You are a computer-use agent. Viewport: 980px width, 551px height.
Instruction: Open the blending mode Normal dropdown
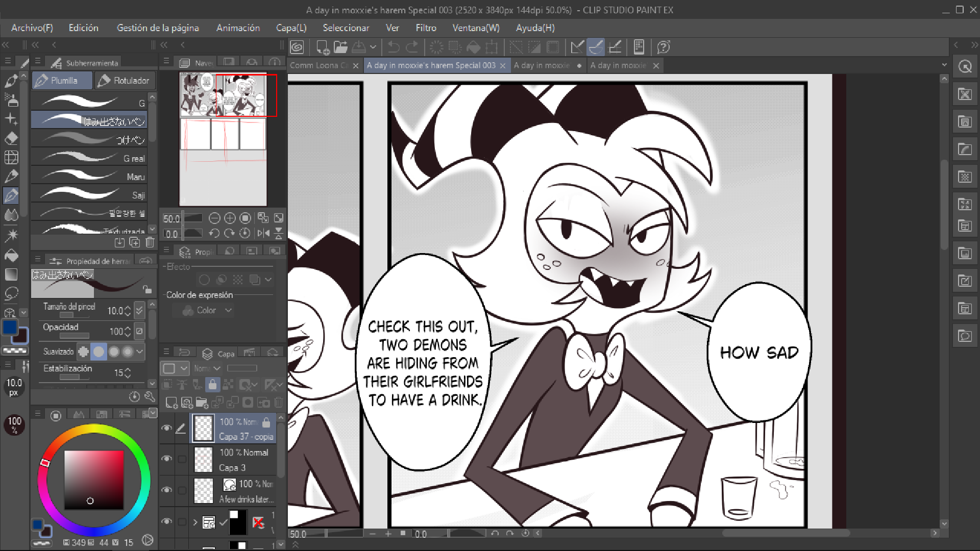point(207,368)
